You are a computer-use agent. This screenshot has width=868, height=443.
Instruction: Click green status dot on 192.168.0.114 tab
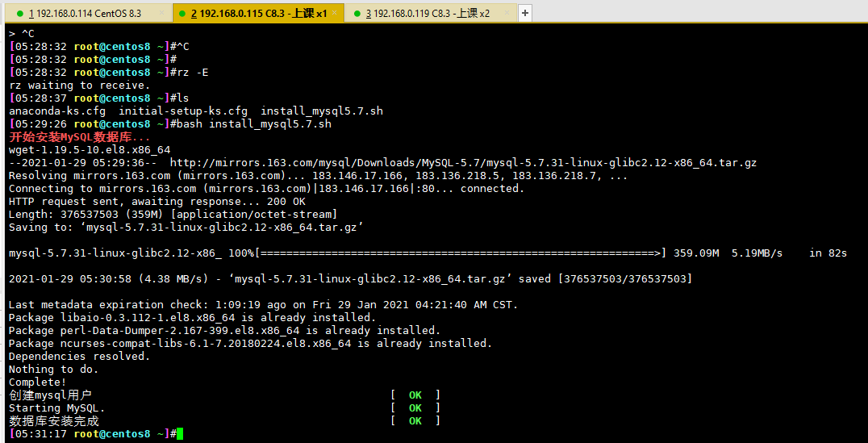[20, 13]
